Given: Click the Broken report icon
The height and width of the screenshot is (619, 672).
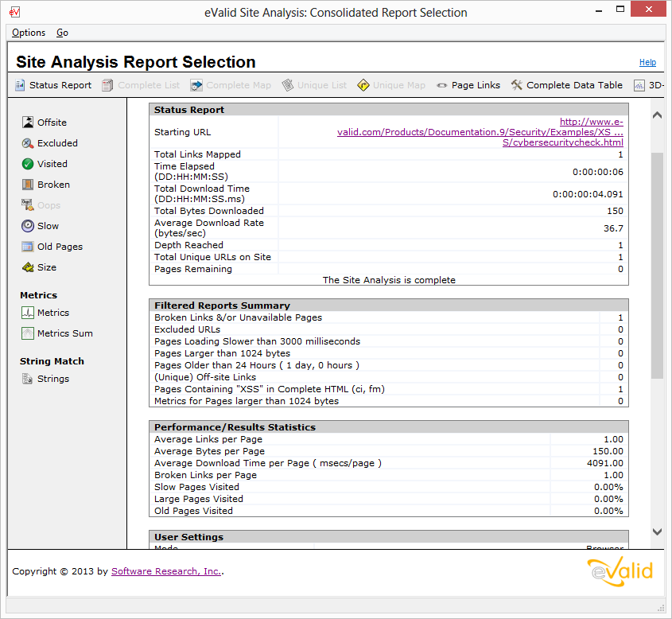Looking at the screenshot, I should 28,185.
